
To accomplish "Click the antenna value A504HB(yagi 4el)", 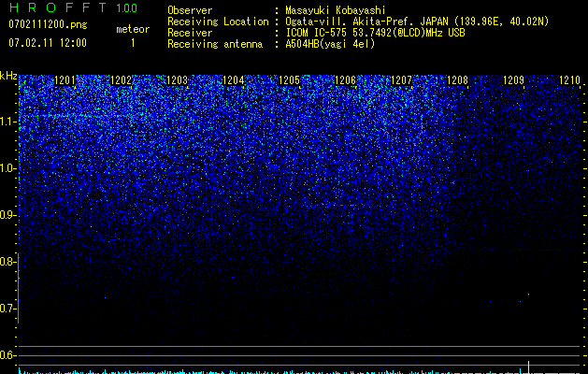I will [x=330, y=44].
